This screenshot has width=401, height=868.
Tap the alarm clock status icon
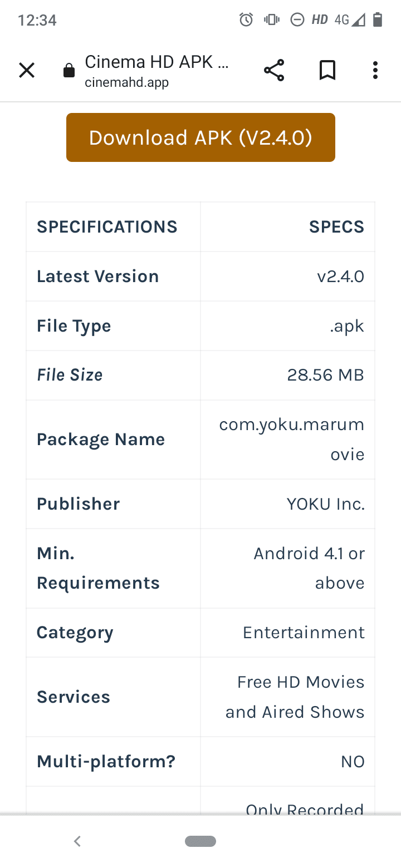point(246,21)
